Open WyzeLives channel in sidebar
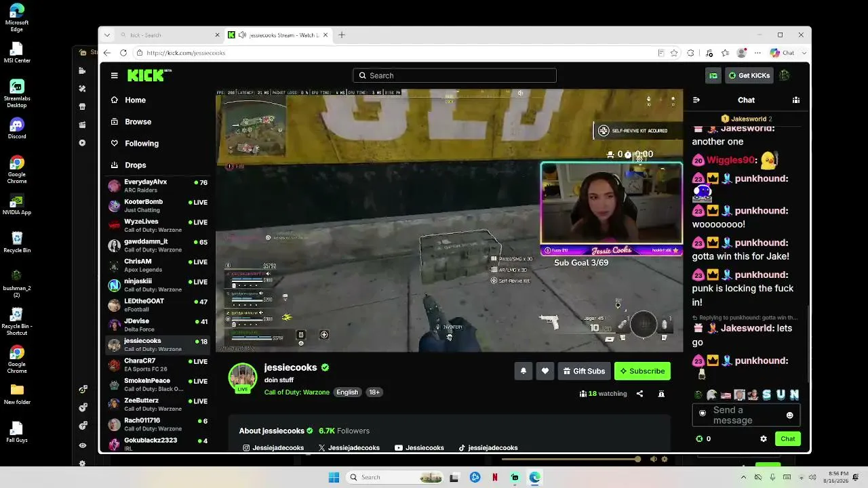The height and width of the screenshot is (488, 868). [x=157, y=226]
